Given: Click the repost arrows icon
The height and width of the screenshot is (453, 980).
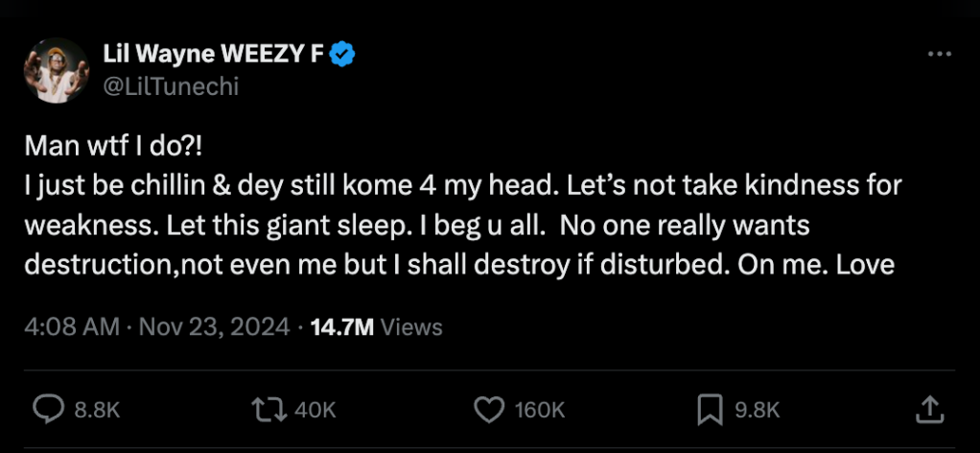Looking at the screenshot, I should (x=268, y=410).
